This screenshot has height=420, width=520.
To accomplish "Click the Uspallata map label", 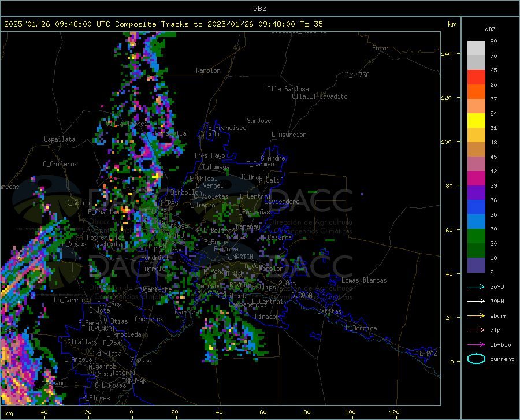I will point(60,139).
